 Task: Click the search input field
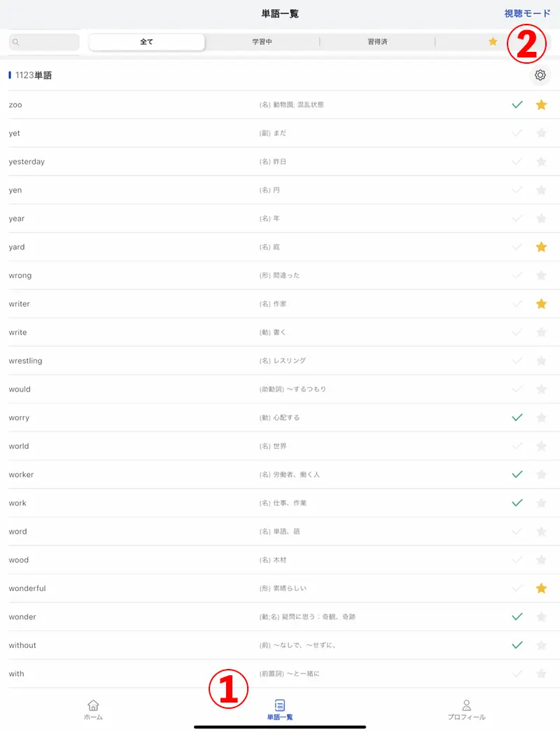click(44, 42)
